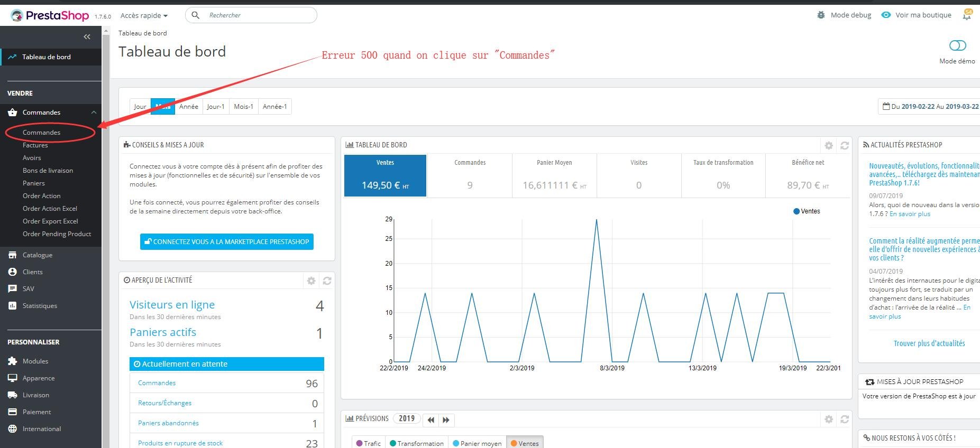Click the Tableau de bord trend icon
980x448 pixels.
click(12, 57)
